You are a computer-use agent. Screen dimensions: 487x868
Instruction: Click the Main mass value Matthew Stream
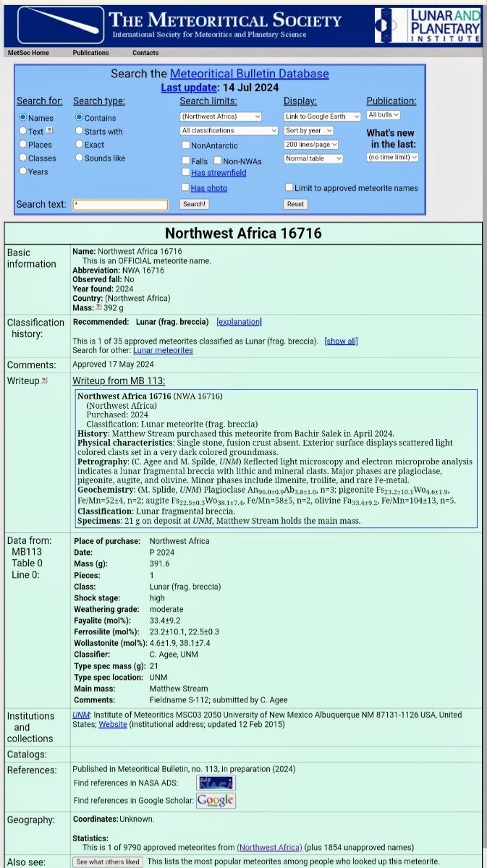click(179, 689)
